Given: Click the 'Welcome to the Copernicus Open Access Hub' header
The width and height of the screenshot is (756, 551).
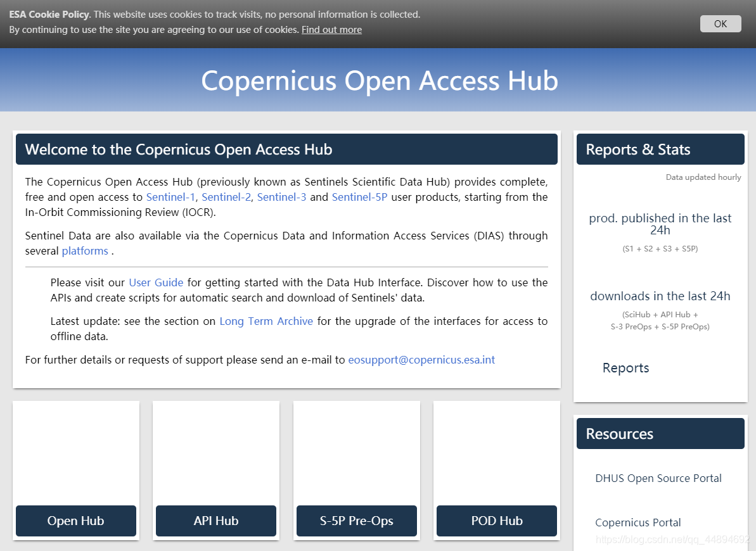Looking at the screenshot, I should tap(286, 149).
